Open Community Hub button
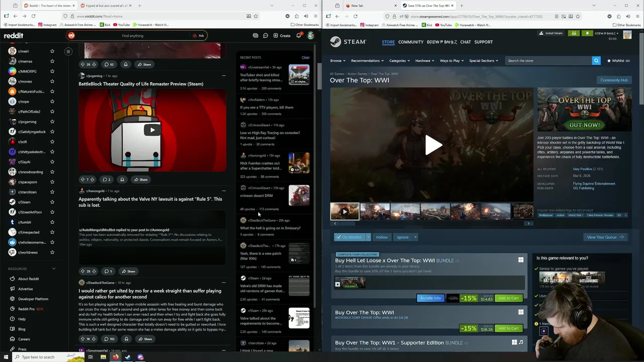The width and height of the screenshot is (644, 362). 614,80
